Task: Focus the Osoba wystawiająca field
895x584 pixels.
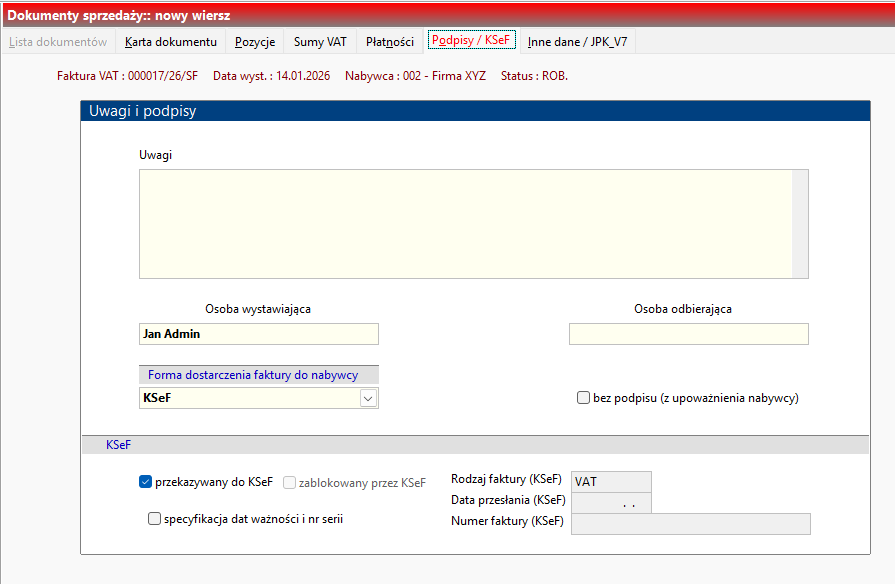Action: (259, 334)
